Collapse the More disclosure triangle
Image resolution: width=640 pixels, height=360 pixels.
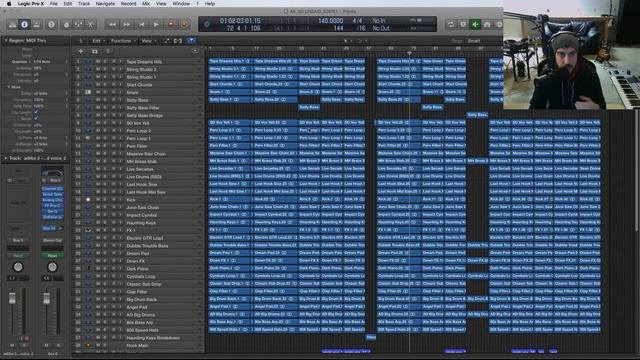[x=9, y=87]
